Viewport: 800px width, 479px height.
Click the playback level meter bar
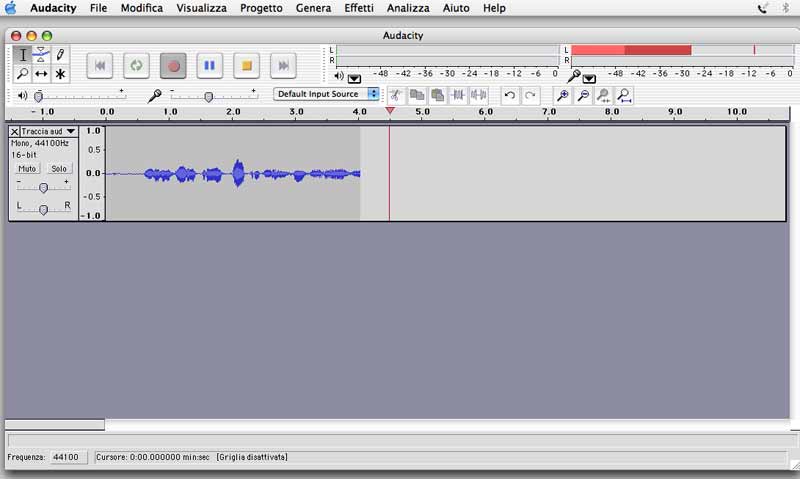point(447,55)
